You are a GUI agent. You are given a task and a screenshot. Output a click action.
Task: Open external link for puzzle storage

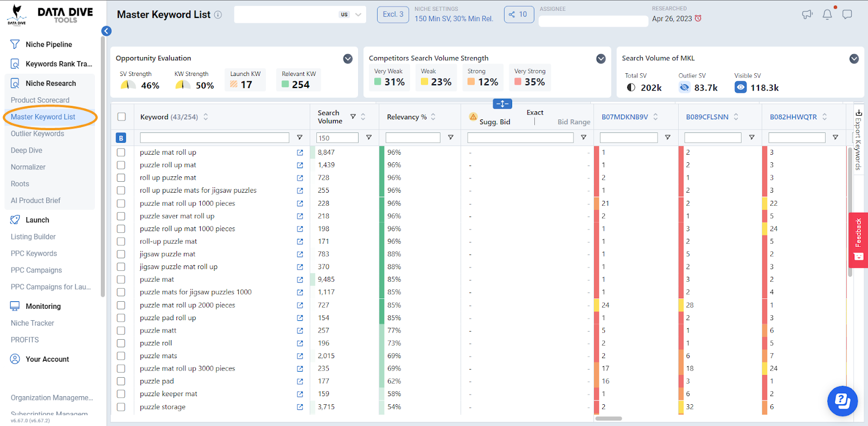pos(300,407)
